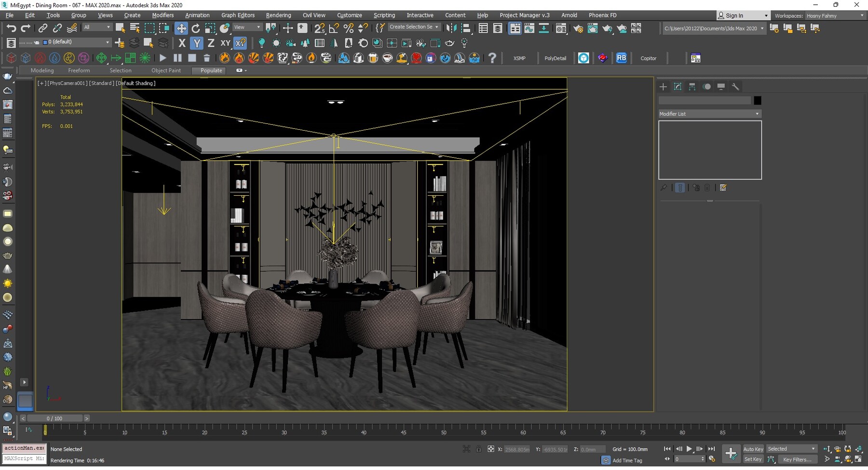This screenshot has height=470, width=868.
Task: Click the Mirror tool icon
Action: [451, 28]
